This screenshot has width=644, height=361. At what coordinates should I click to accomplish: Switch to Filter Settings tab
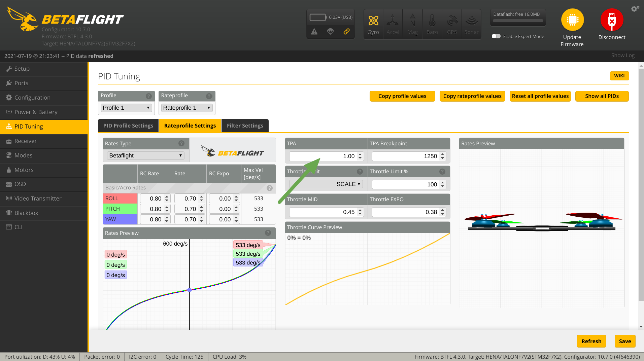pos(245,125)
